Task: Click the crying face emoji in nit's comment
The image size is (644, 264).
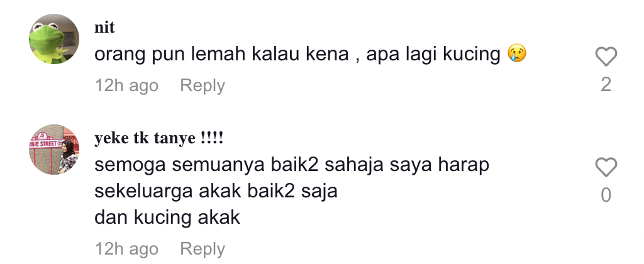Action: pos(517,54)
